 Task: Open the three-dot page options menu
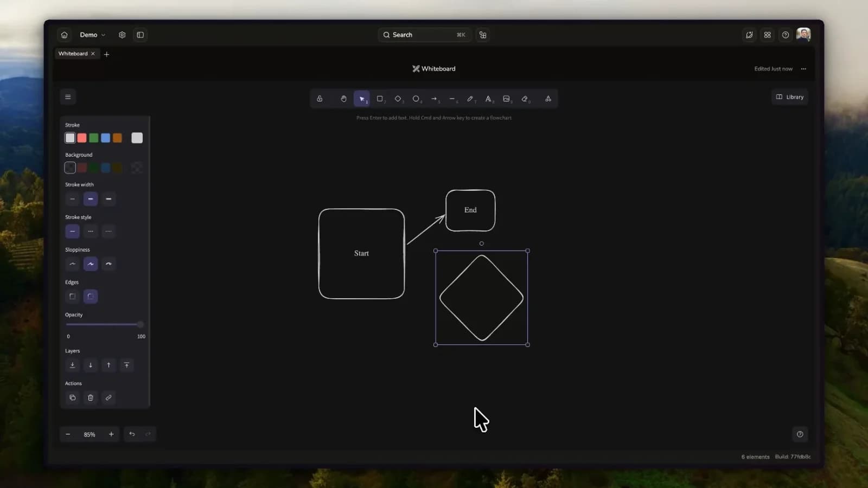click(803, 69)
